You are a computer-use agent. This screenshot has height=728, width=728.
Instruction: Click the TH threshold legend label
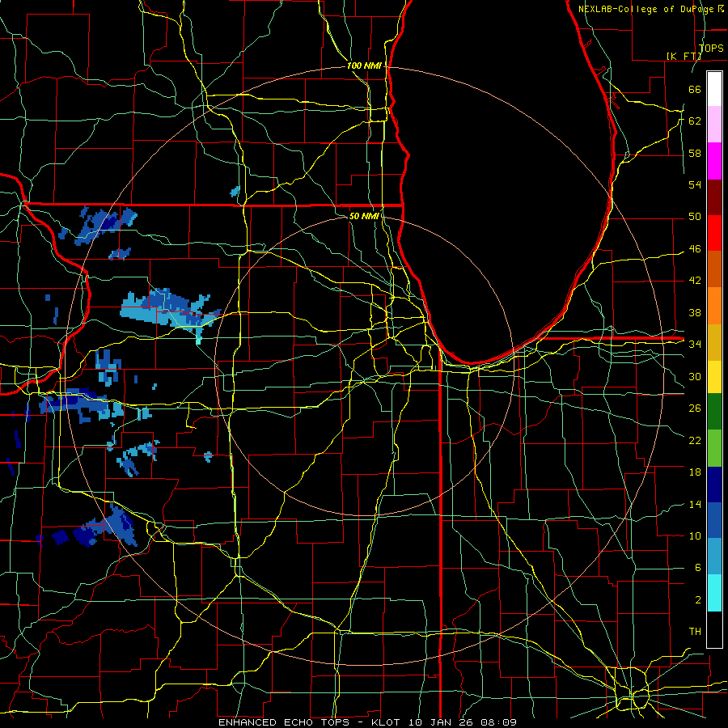pos(695,632)
